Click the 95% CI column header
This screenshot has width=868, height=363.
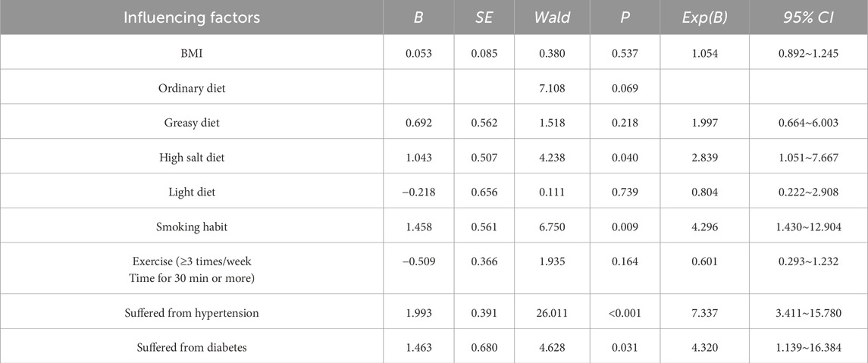tap(807, 18)
